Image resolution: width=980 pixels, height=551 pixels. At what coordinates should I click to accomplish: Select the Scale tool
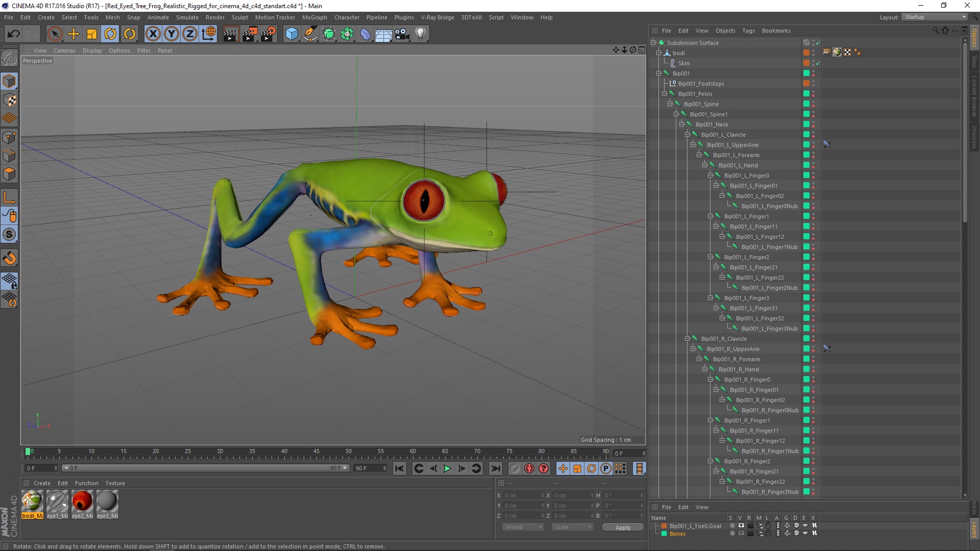92,34
